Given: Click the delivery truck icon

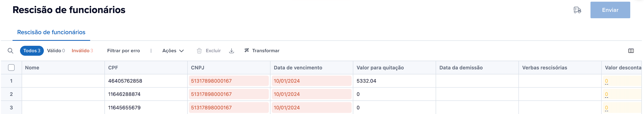Looking at the screenshot, I should click(x=577, y=10).
